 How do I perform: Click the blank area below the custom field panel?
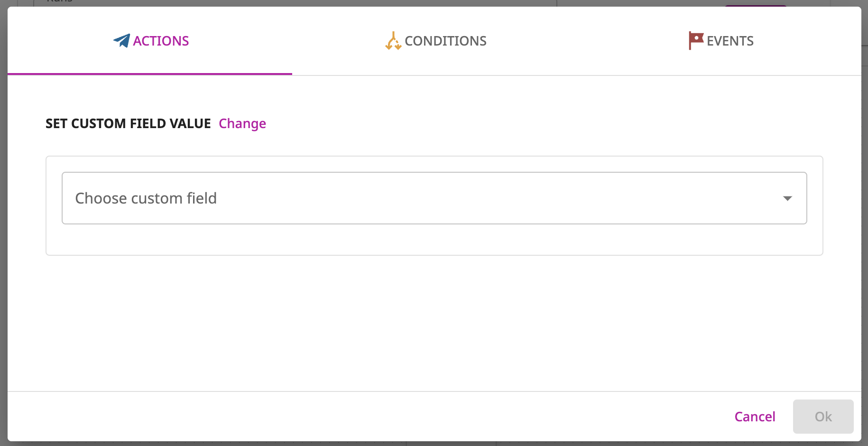(x=434, y=323)
